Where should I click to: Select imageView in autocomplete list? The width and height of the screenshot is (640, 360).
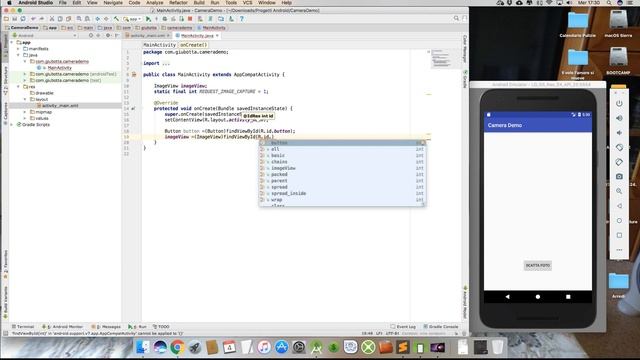342,168
